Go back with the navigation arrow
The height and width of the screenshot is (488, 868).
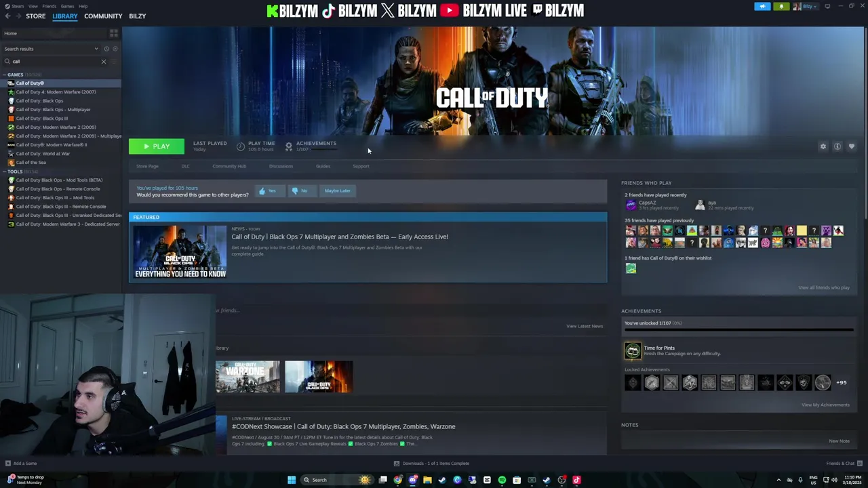(x=7, y=16)
